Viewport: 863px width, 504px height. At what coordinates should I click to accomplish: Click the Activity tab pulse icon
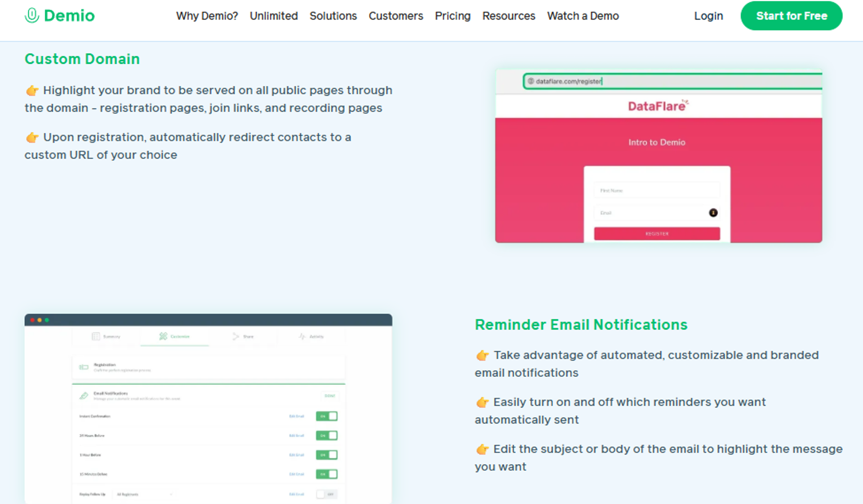[302, 336]
